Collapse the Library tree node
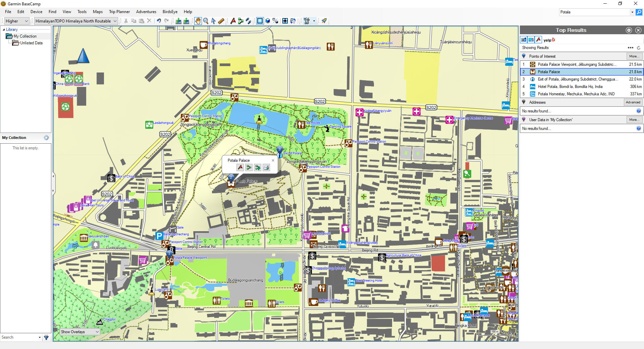This screenshot has height=349, width=644. click(4, 30)
